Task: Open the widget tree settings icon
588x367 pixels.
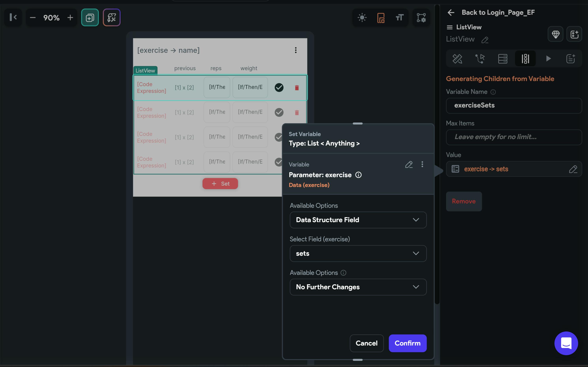Action: click(421, 18)
